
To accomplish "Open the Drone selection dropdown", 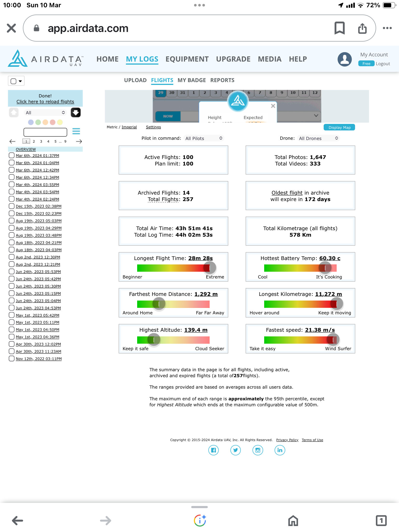I will (318, 138).
